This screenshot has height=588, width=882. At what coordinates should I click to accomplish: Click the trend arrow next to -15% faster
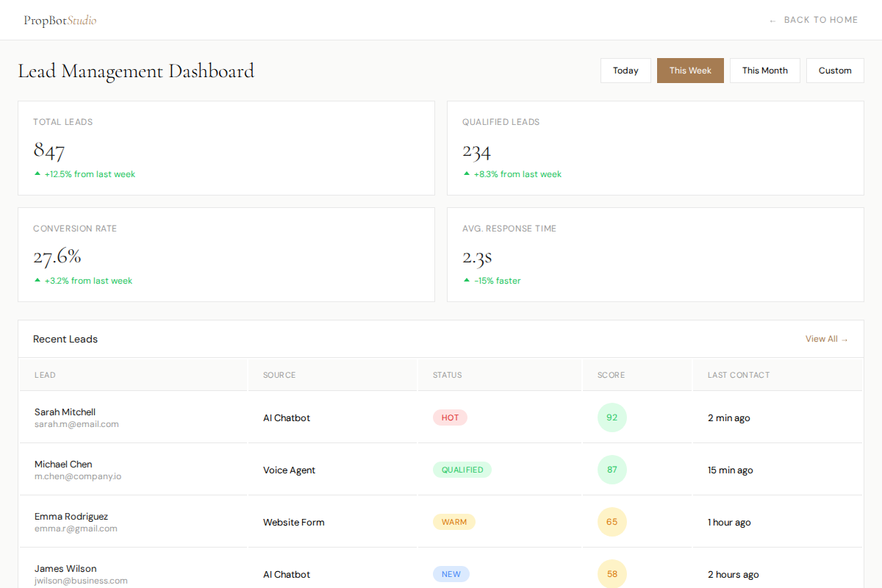click(466, 280)
